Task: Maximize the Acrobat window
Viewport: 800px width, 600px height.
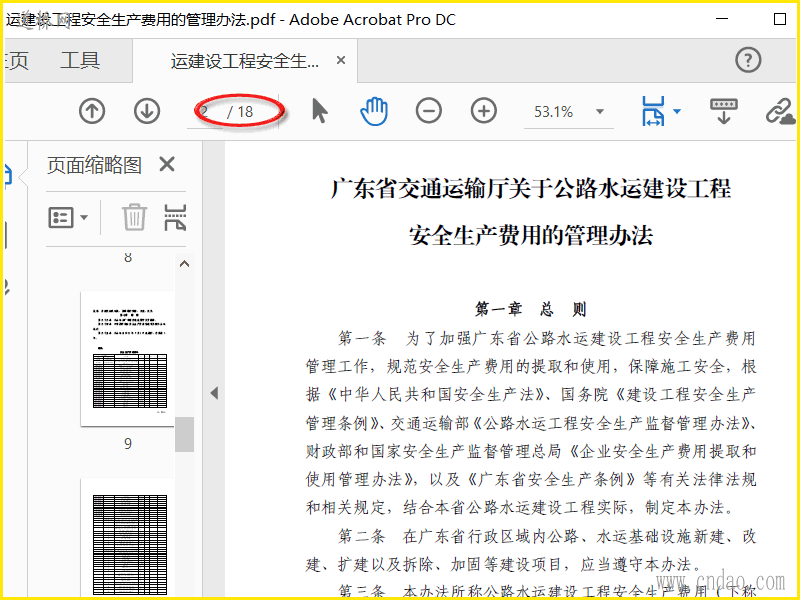Action: (x=780, y=19)
